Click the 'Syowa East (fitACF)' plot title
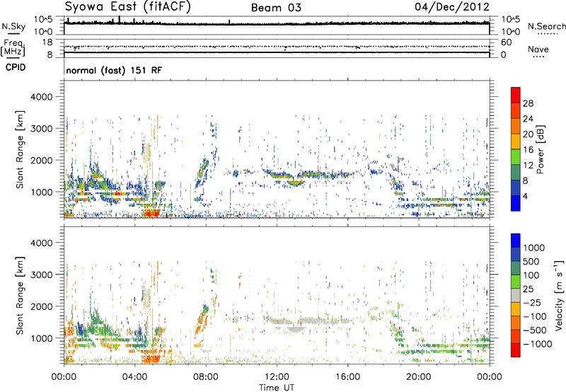Viewport: 566px width, 392px height. point(128,6)
